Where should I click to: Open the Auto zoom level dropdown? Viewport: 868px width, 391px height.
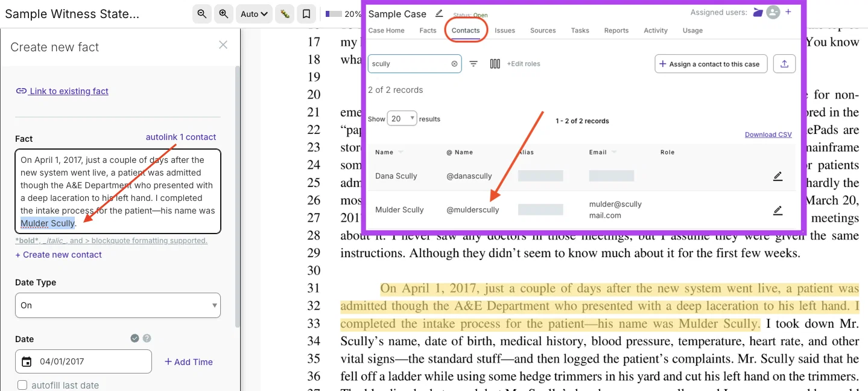(254, 14)
